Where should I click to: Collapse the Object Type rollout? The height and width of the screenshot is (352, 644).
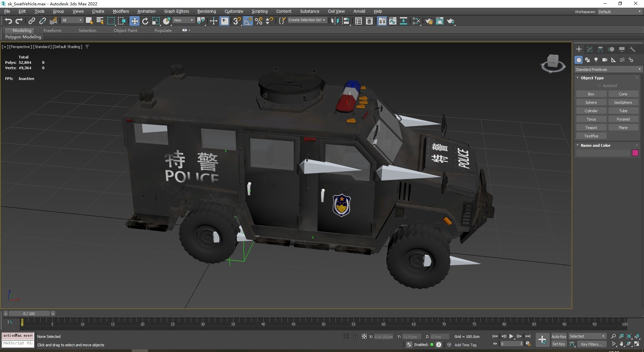pos(592,78)
